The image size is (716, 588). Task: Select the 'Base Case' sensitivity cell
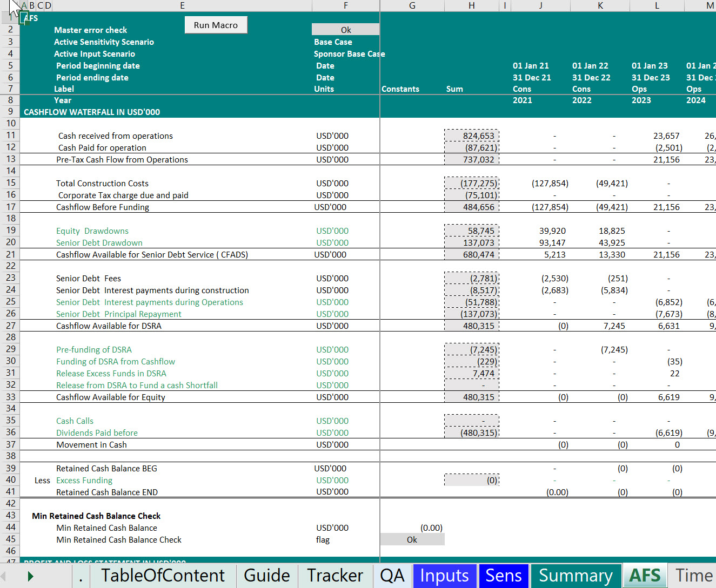(x=333, y=42)
